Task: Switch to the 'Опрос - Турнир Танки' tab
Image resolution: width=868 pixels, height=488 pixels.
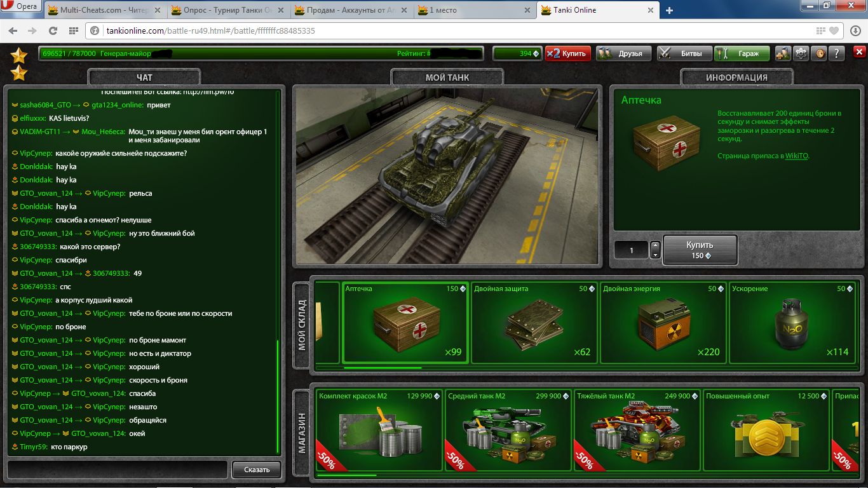Action: 229,11
